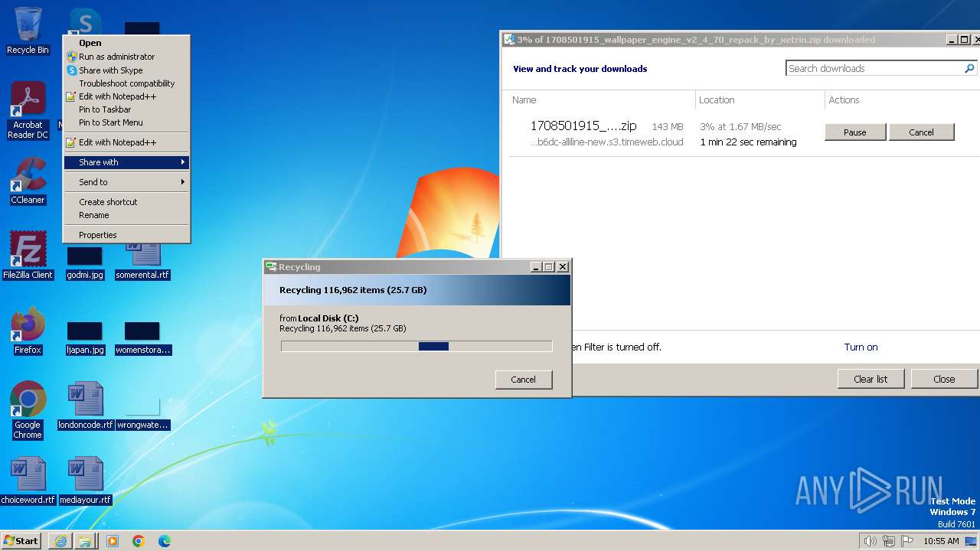980x551 pixels.
Task: Click the Recycling dialog close button
Action: coord(563,267)
